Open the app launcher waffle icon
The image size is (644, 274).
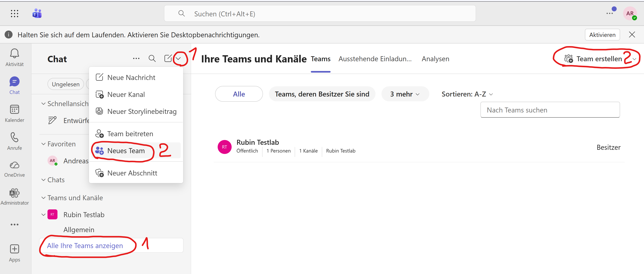(14, 14)
